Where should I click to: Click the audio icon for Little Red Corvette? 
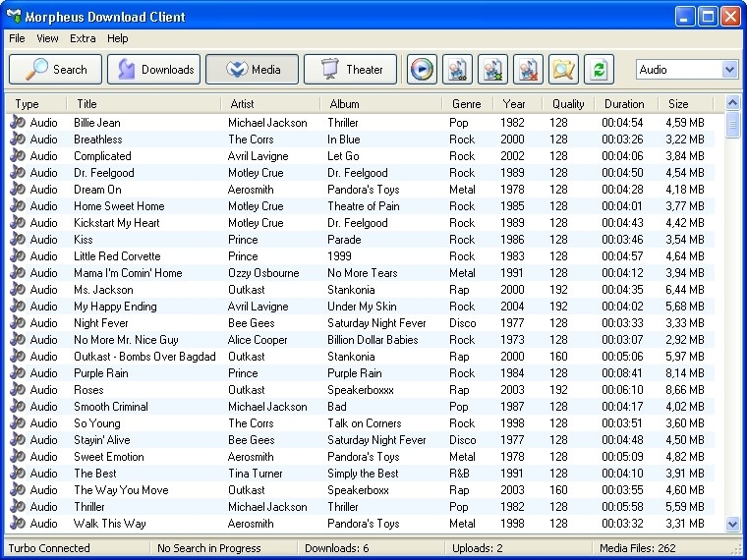[18, 255]
